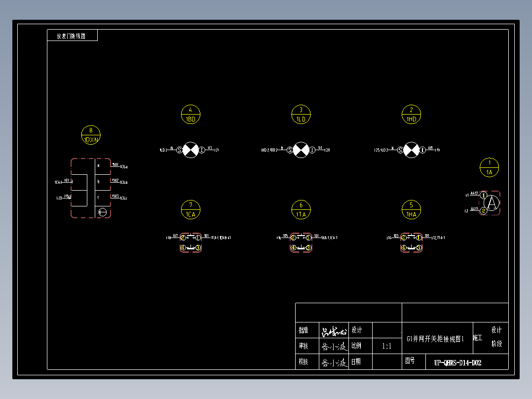Pick terminal 2 of the 1TA push-button

[293, 238]
